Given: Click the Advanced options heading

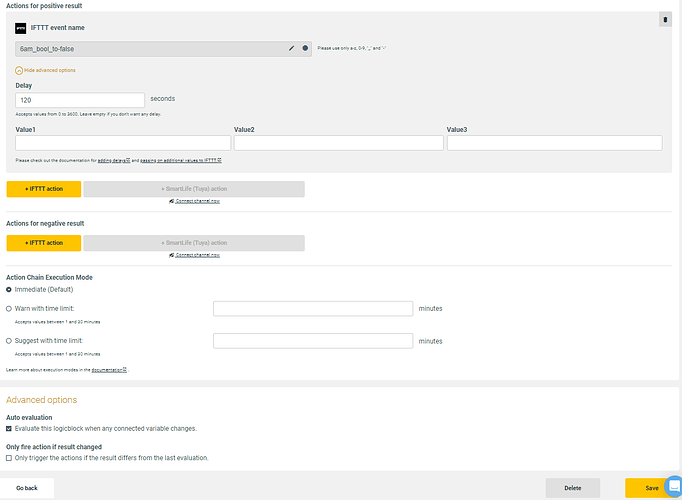Looking at the screenshot, I should click(x=41, y=400).
